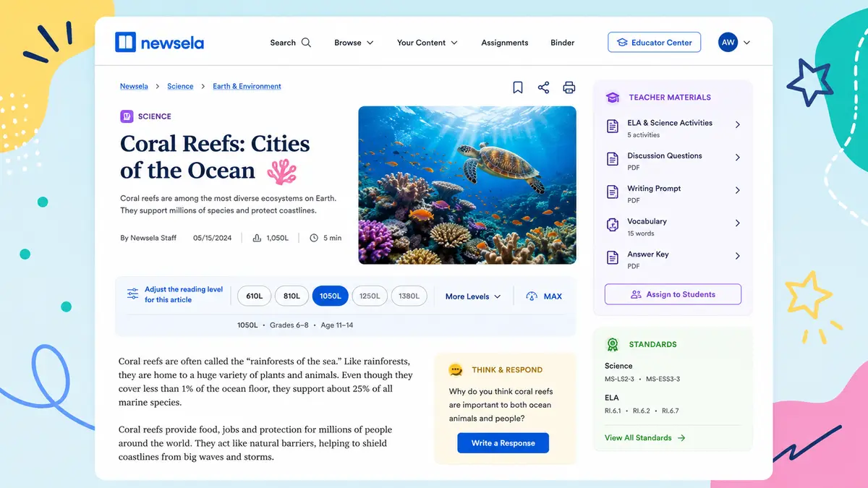Click the RI.6.1 ELA standard
The width and height of the screenshot is (868, 488).
click(614, 411)
